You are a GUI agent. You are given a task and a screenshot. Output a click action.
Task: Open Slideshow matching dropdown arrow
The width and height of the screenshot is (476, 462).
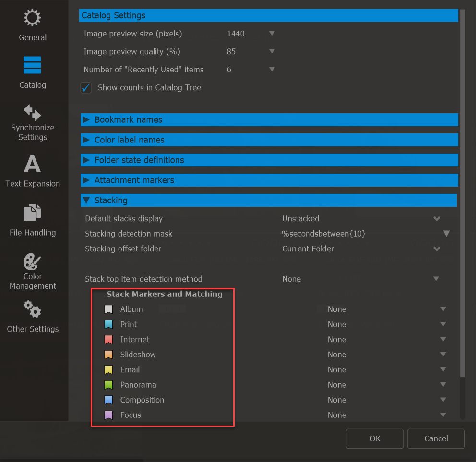(x=443, y=354)
